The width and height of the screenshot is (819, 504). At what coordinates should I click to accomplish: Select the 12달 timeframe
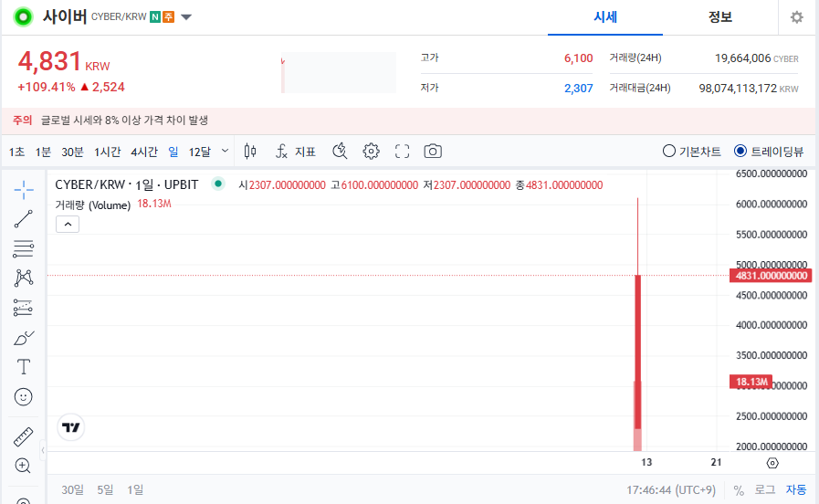pos(200,152)
